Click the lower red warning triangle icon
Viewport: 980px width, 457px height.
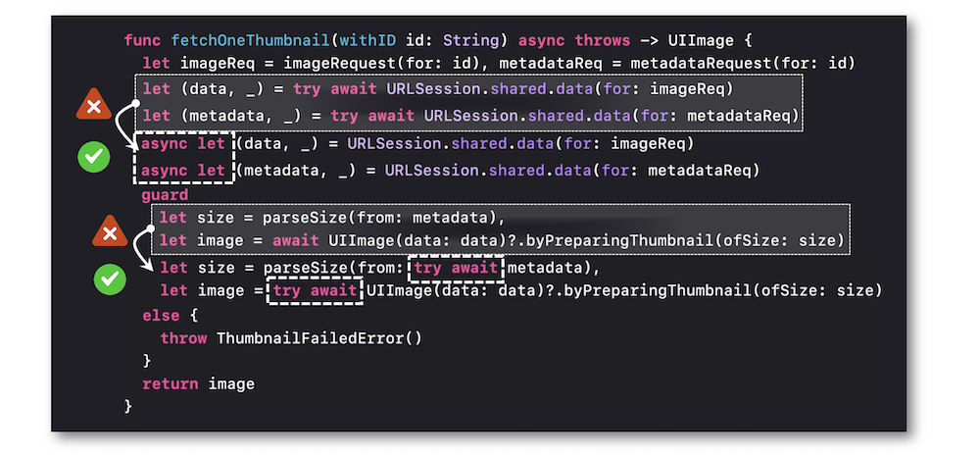coord(110,231)
